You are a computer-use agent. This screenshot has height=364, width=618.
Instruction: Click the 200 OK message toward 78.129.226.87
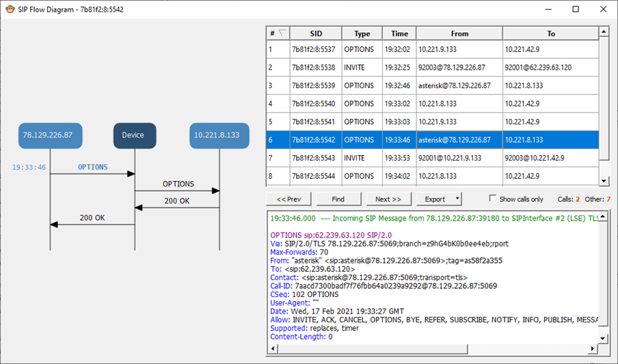(92, 218)
